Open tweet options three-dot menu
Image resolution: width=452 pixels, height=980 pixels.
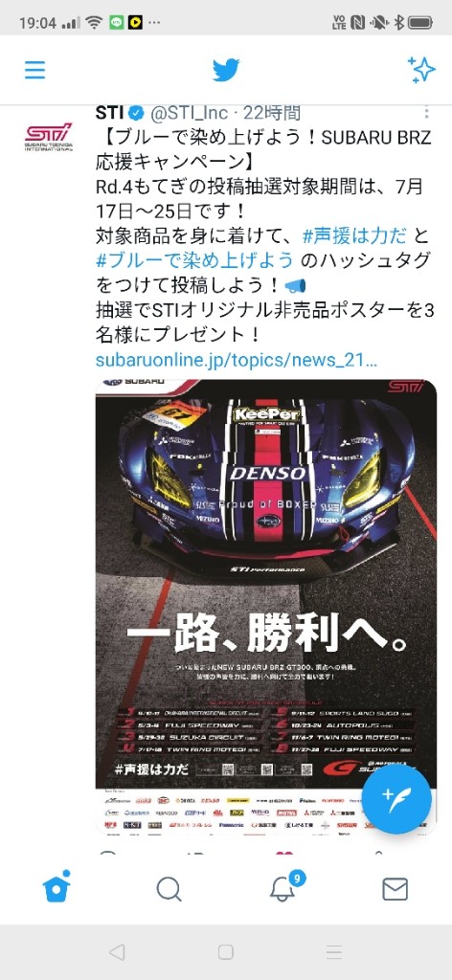point(427,113)
